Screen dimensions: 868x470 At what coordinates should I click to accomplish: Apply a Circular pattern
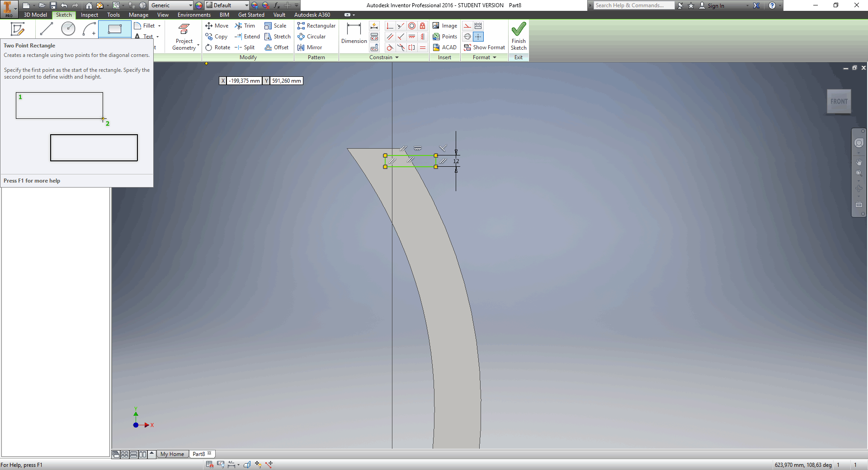point(311,37)
